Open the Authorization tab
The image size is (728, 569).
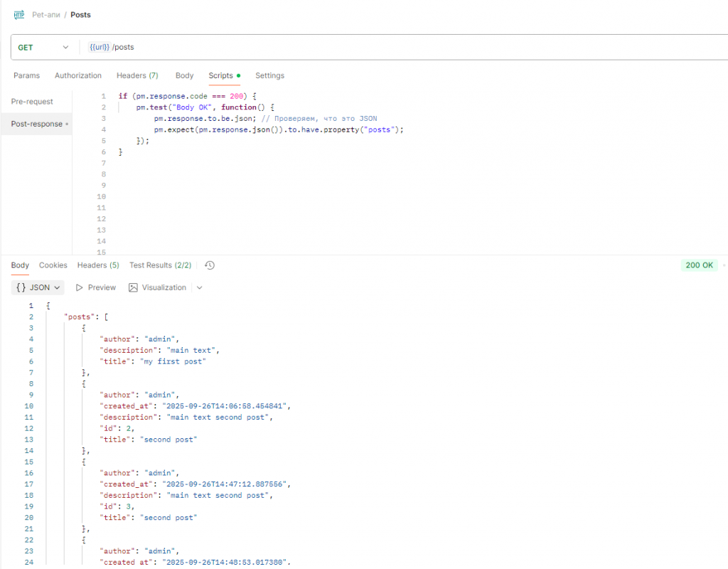78,75
